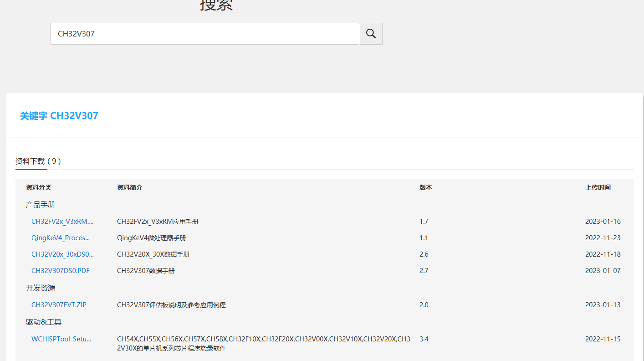Select the 驱动&工具 category label

[44, 322]
